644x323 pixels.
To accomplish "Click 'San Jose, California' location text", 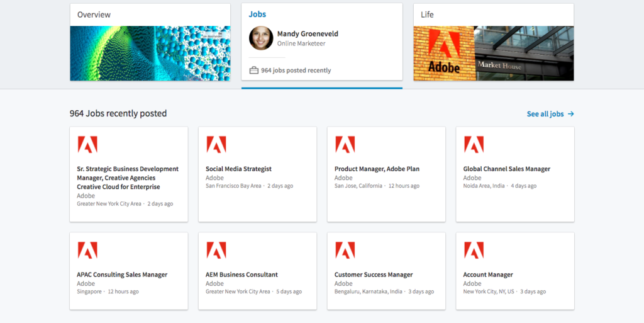I will (x=358, y=186).
